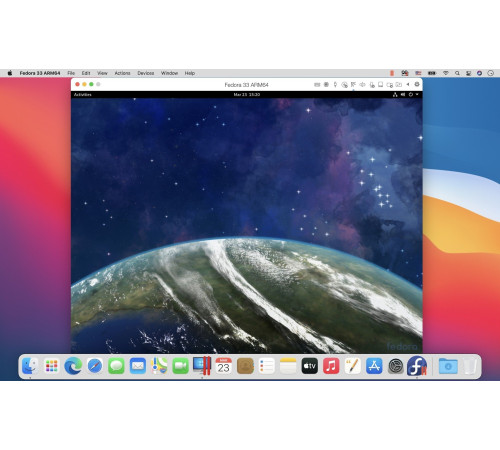Click the US flag input source icon
This screenshot has height=450, width=500.
(x=418, y=73)
